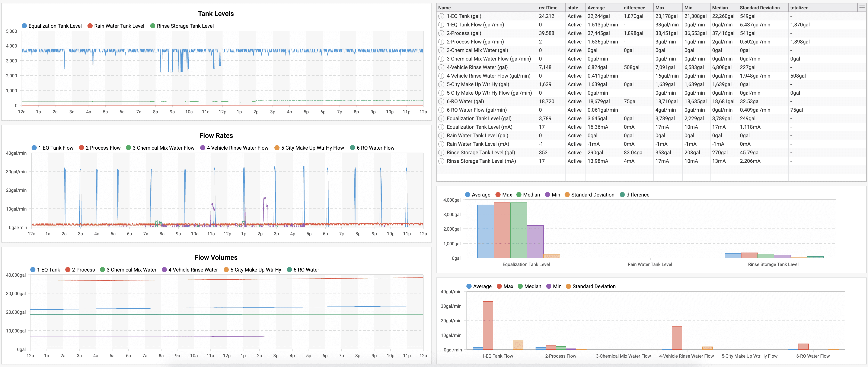This screenshot has width=868, height=367.
Task: Toggle Rinse Storage Tank Level series in Tank Levels legend
Action: coord(182,26)
